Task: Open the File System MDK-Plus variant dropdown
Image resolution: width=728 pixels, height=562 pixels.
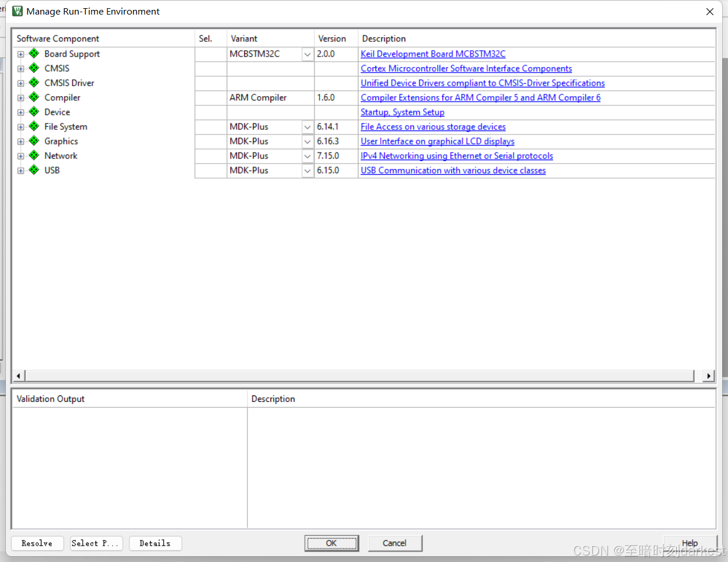Action: pyautogui.click(x=308, y=127)
